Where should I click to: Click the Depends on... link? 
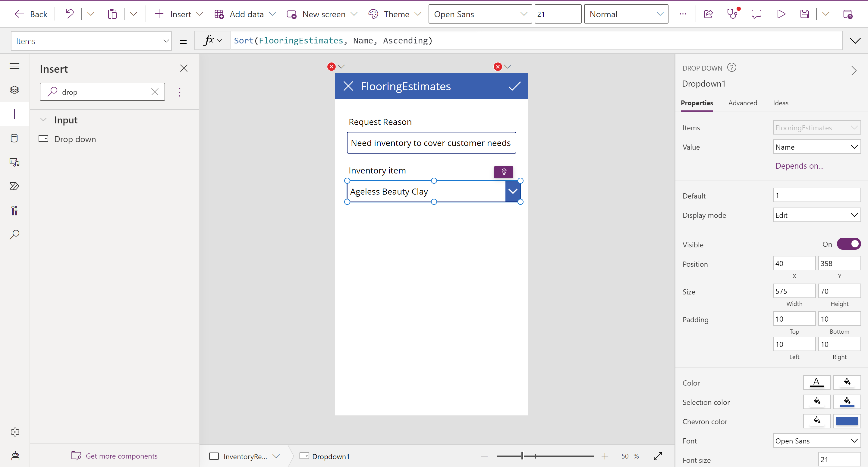(799, 166)
